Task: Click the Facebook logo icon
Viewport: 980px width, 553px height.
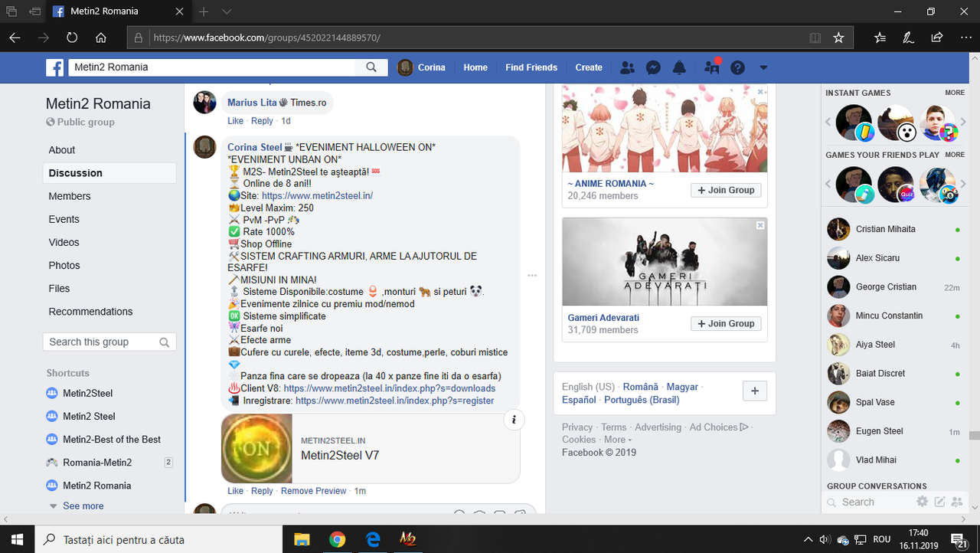Action: 54,67
